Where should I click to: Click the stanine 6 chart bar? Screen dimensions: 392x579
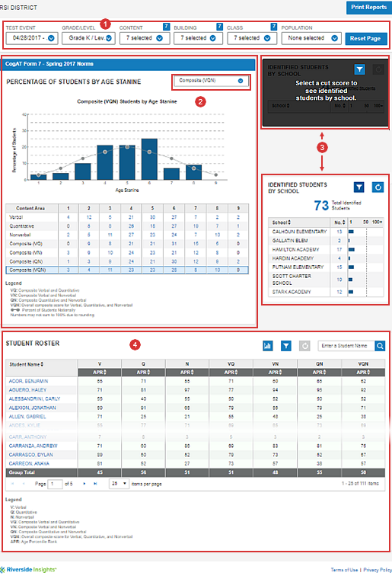pyautogui.click(x=149, y=159)
